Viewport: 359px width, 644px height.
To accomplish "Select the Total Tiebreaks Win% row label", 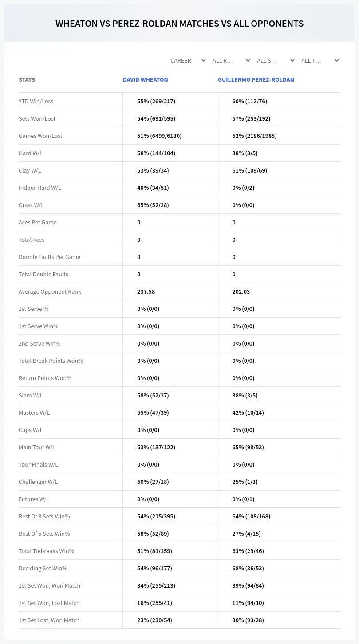I will (46, 551).
